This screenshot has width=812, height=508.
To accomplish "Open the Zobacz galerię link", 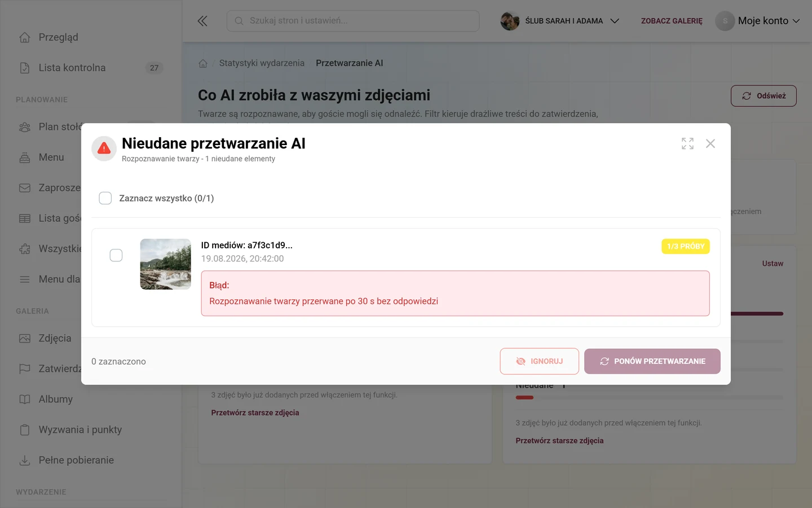I will click(x=672, y=21).
